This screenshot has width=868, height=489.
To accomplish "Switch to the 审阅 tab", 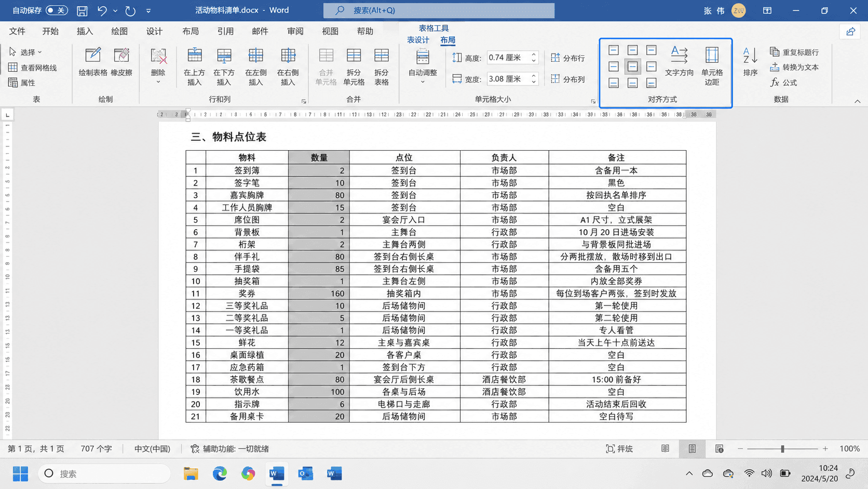I will pos(295,31).
